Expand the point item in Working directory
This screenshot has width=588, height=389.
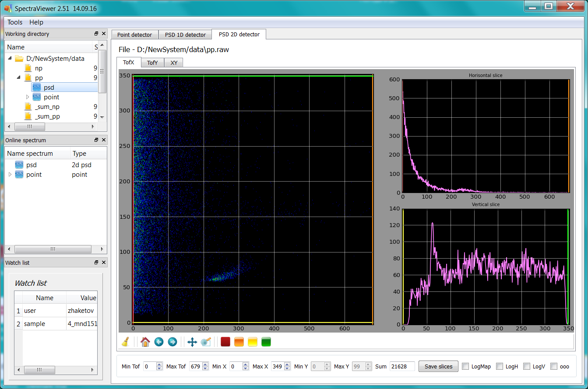coord(28,97)
